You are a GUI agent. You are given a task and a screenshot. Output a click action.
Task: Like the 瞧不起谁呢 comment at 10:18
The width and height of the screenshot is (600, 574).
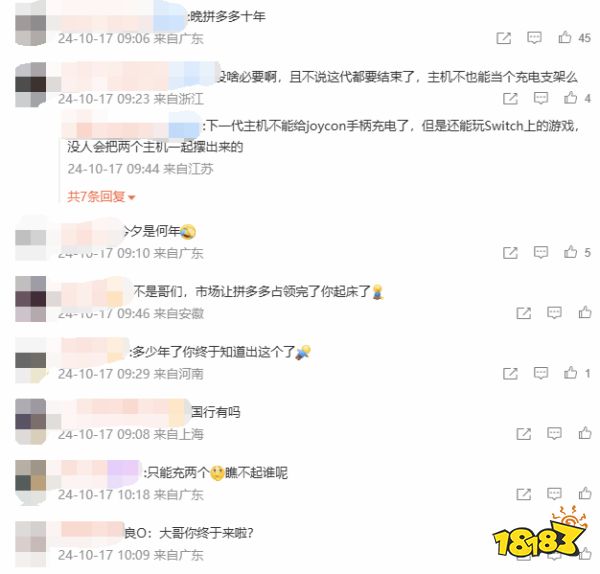click(x=585, y=493)
